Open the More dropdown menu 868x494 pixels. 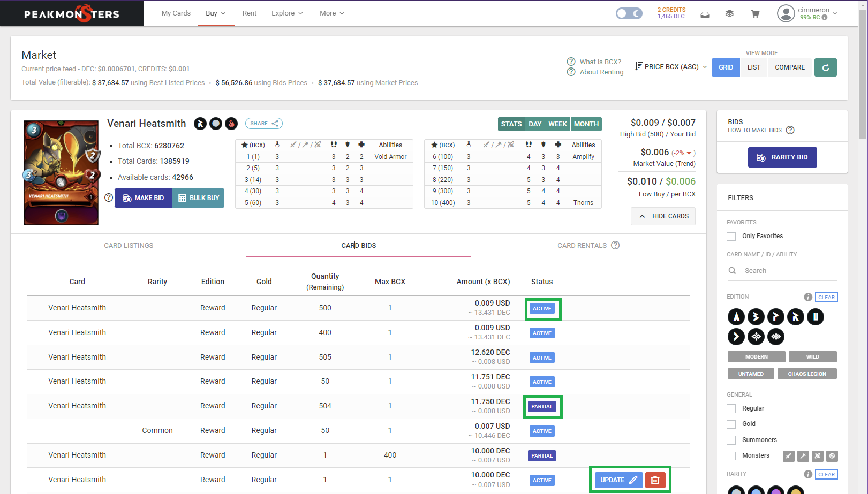pyautogui.click(x=332, y=13)
